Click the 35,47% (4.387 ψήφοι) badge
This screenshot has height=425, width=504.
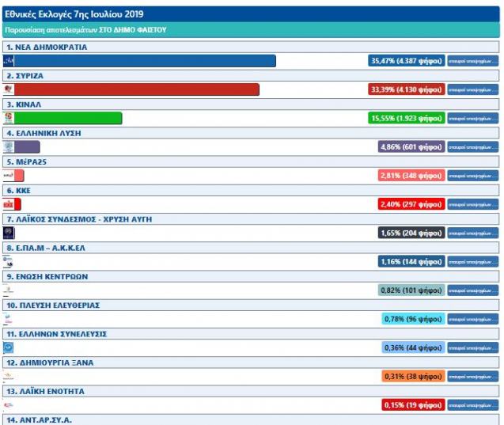407,61
